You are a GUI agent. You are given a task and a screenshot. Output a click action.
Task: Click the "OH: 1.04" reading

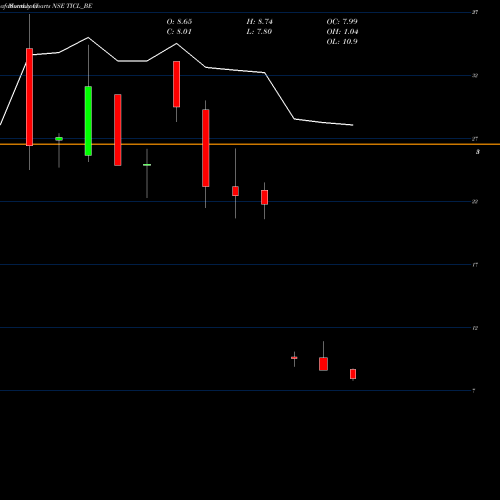tap(342, 32)
